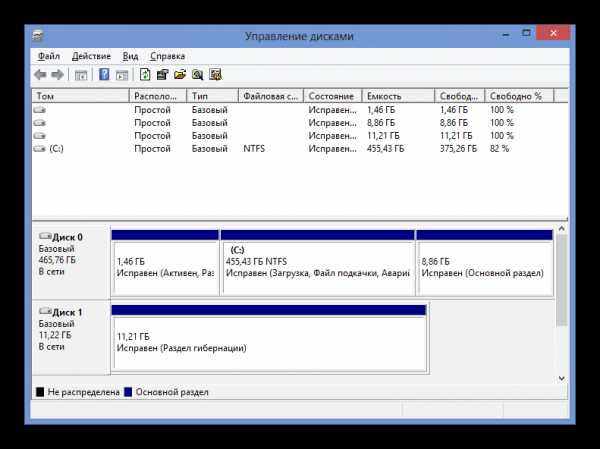Open the Файл menu
This screenshot has height=449, width=600.
pos(49,56)
